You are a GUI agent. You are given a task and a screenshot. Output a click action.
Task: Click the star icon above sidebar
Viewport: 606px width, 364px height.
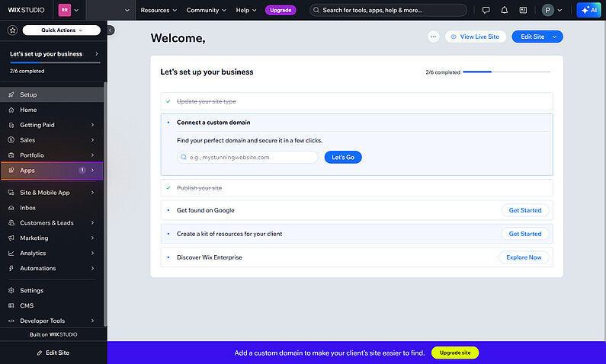[12, 30]
